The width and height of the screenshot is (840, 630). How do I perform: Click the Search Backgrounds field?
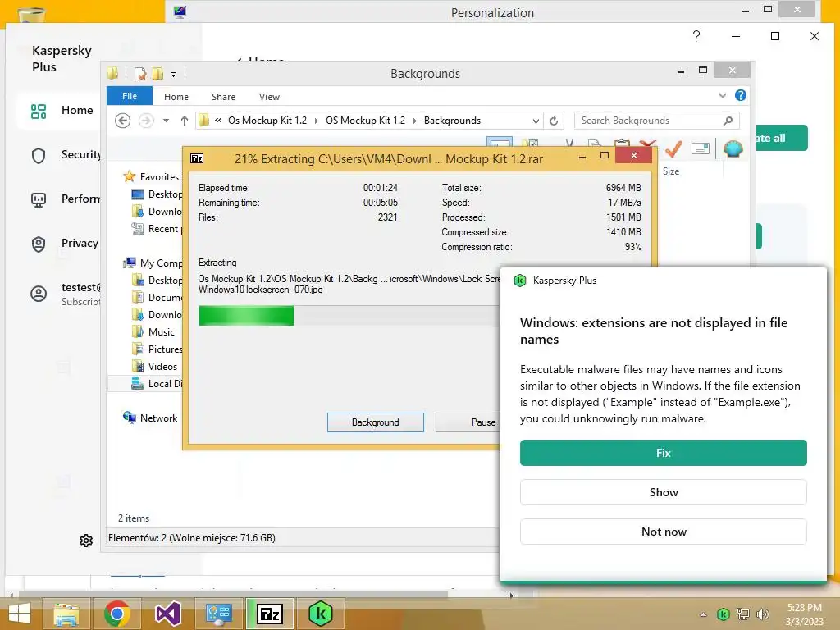point(648,121)
